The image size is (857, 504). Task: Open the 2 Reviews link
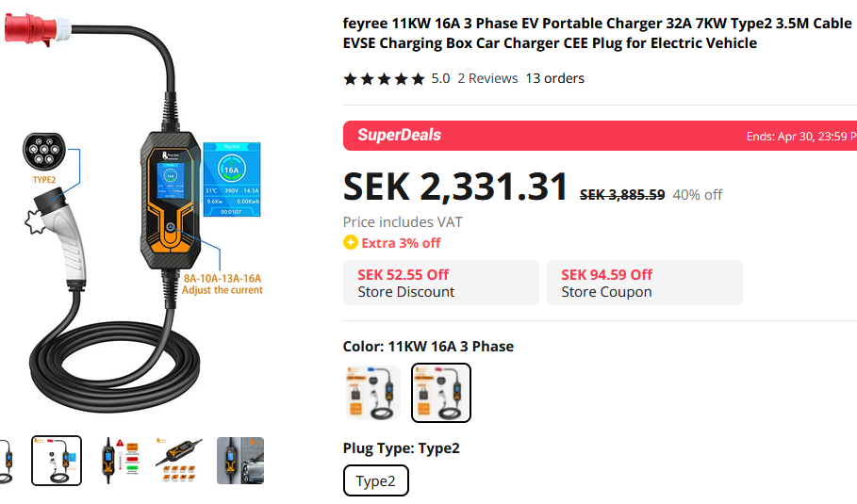pos(487,79)
